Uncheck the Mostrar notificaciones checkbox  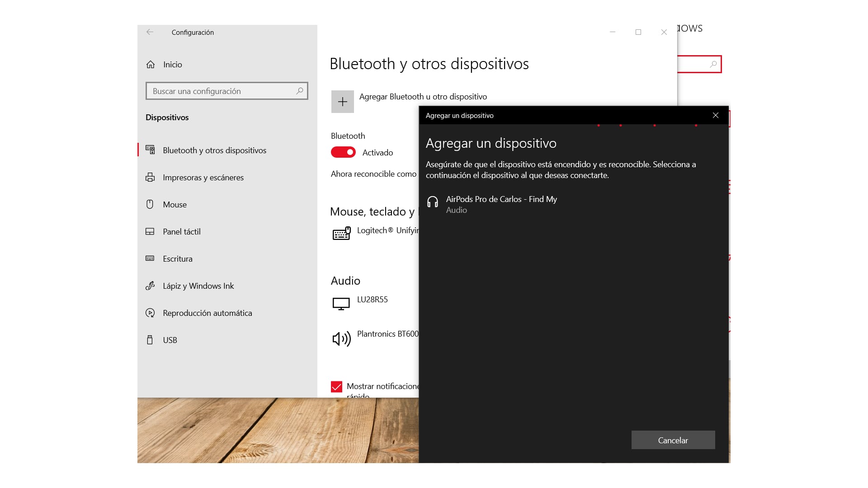click(336, 387)
